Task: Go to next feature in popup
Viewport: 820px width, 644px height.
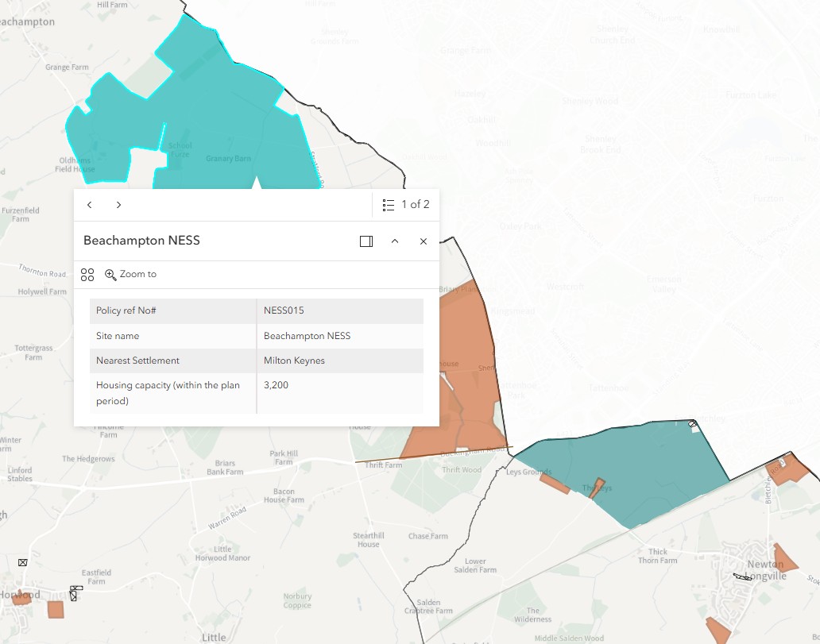Action: click(118, 205)
